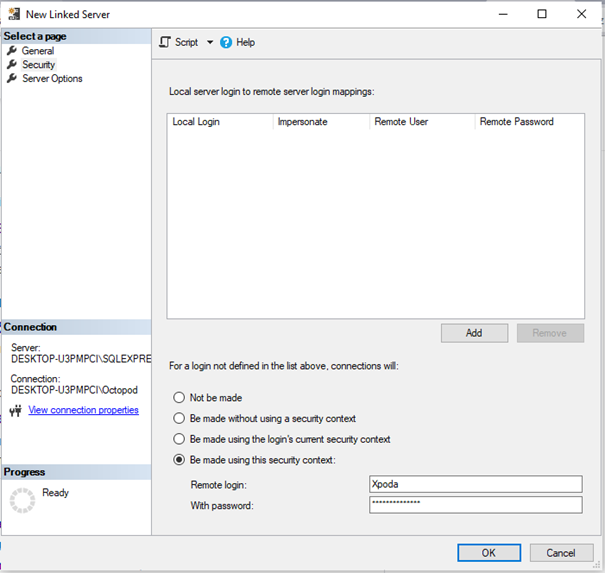Click the Local Login column header
This screenshot has width=605, height=573.
point(220,122)
